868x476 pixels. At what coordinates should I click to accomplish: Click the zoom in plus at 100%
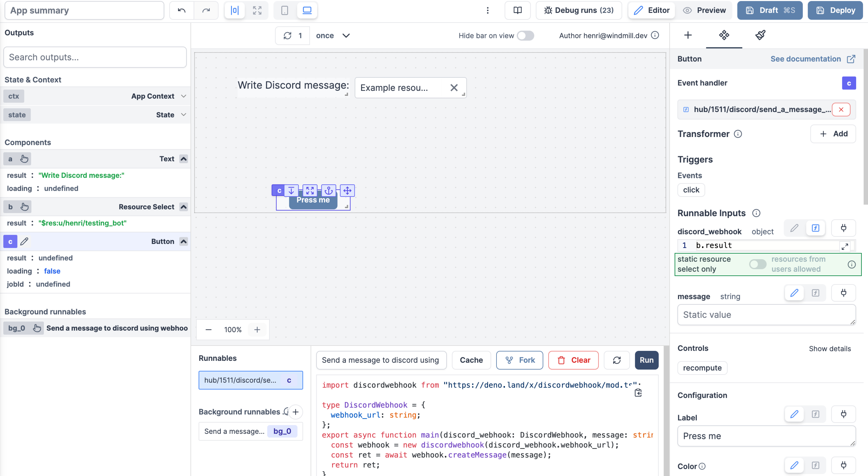(x=257, y=329)
